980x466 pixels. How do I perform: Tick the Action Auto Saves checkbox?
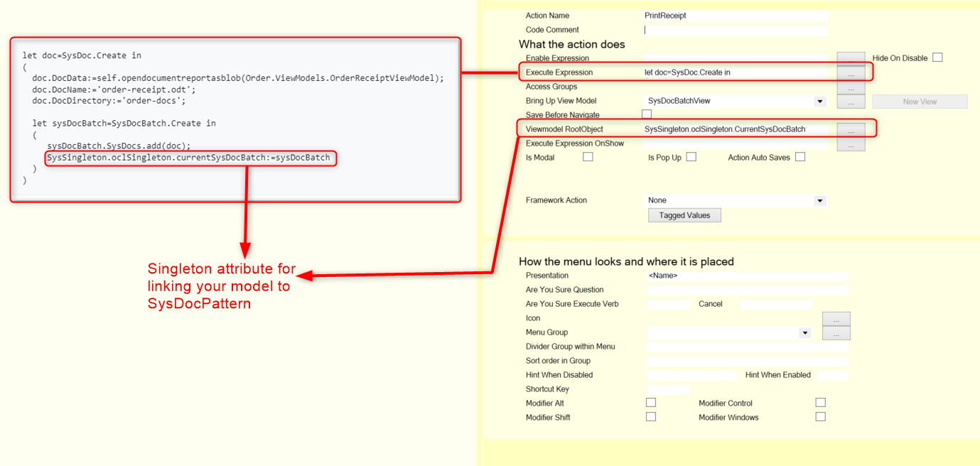(800, 157)
